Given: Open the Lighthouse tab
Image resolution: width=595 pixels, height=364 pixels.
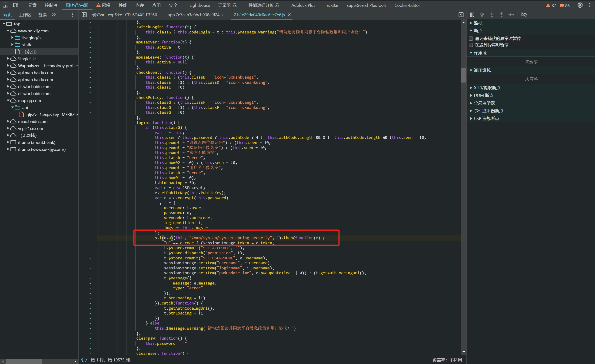Looking at the screenshot, I should click(200, 5).
